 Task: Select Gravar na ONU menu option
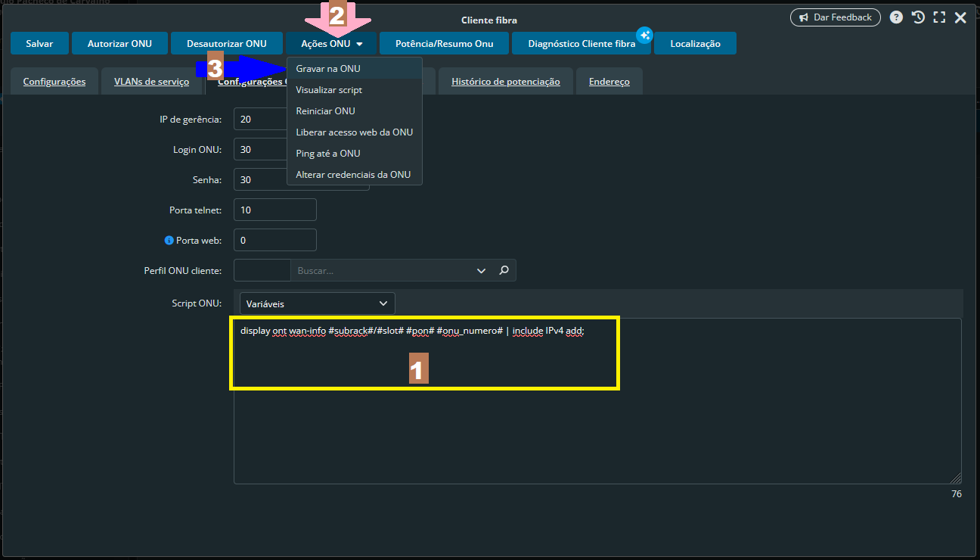pyautogui.click(x=328, y=68)
